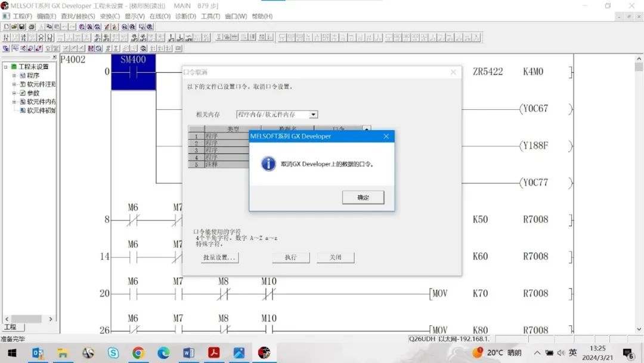Click the 确定 button in the message box
Viewport: 644px width, 363px height.
click(x=363, y=198)
